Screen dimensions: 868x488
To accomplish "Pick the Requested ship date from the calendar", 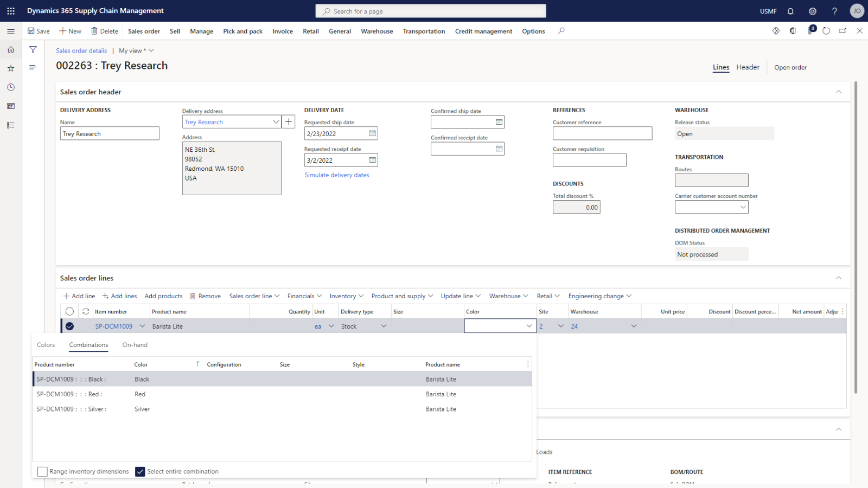I will (x=372, y=133).
